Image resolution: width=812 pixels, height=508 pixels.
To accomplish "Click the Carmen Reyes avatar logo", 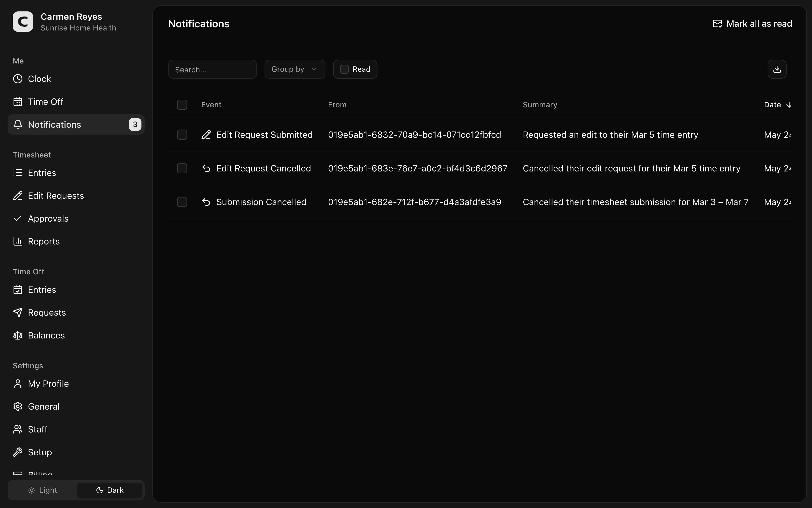I will pos(23,22).
